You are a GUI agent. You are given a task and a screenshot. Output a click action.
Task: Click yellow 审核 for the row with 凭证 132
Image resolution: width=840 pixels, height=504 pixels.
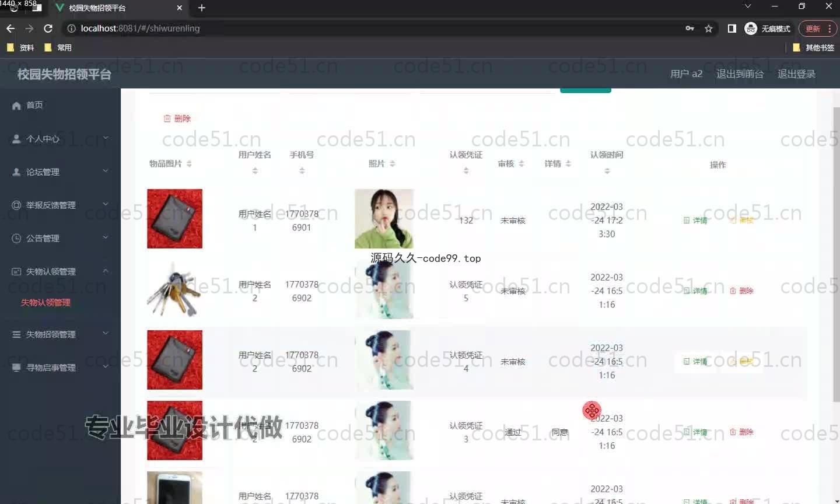click(x=741, y=220)
